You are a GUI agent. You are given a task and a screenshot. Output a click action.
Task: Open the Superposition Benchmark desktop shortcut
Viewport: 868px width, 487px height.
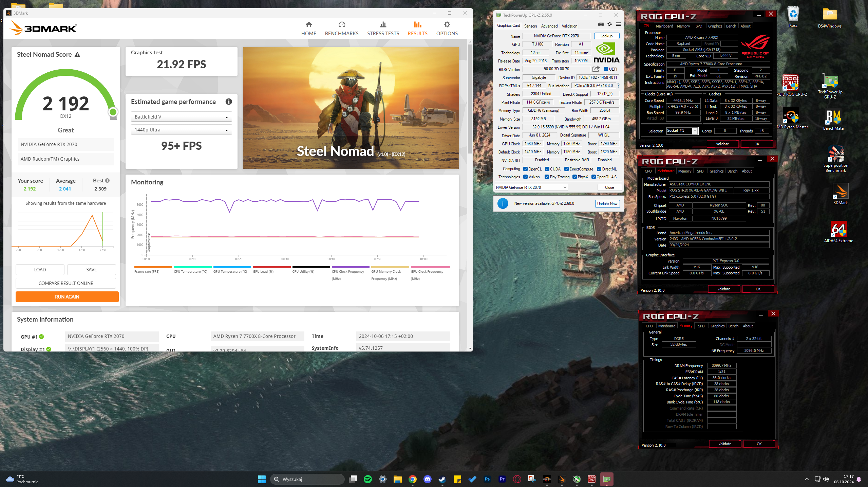(x=835, y=159)
